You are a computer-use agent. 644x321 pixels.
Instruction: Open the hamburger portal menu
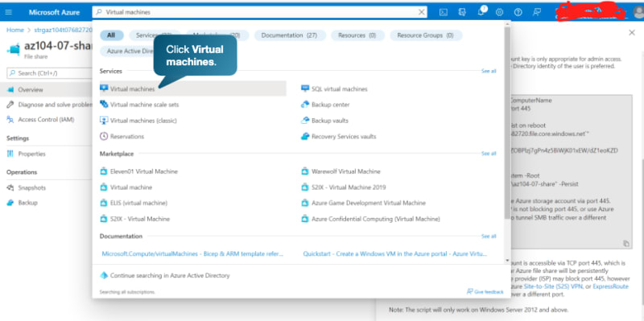(x=9, y=12)
